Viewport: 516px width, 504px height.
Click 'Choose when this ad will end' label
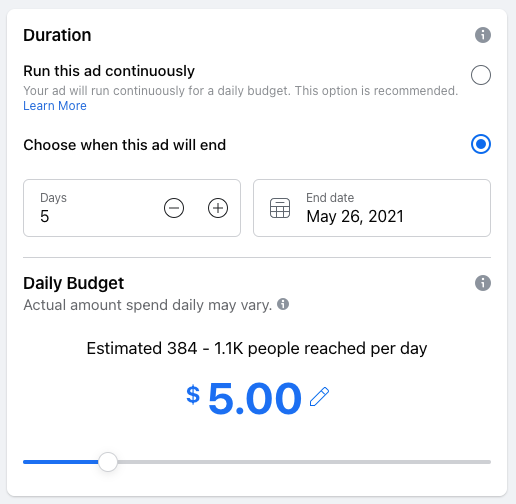pyautogui.click(x=125, y=145)
